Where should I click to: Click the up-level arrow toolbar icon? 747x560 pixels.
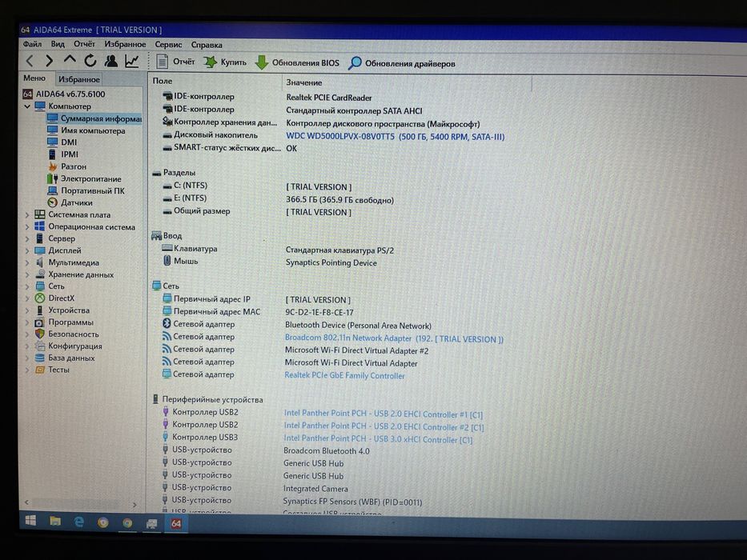pos(70,59)
